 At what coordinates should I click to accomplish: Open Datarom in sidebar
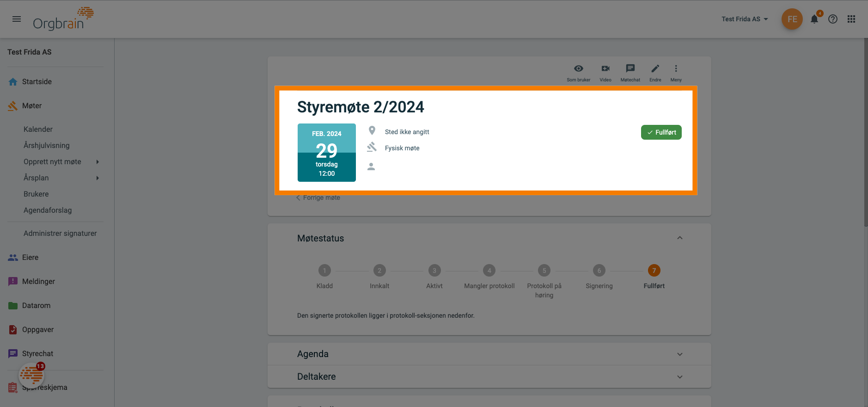37,306
